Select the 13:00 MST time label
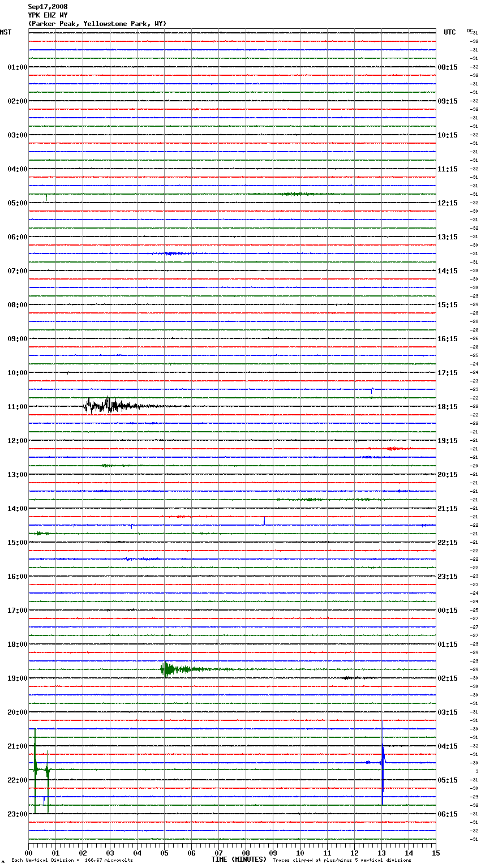The image size is (481, 868). 18,475
